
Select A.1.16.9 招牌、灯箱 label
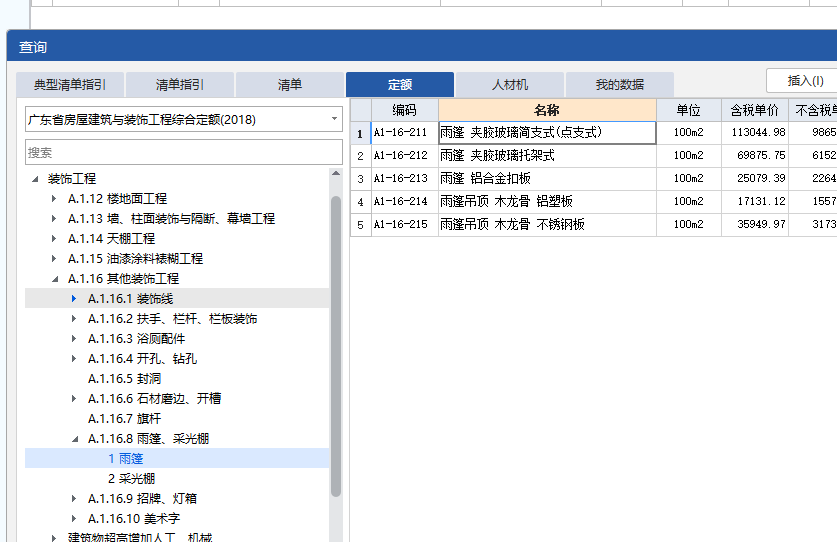pos(143,499)
